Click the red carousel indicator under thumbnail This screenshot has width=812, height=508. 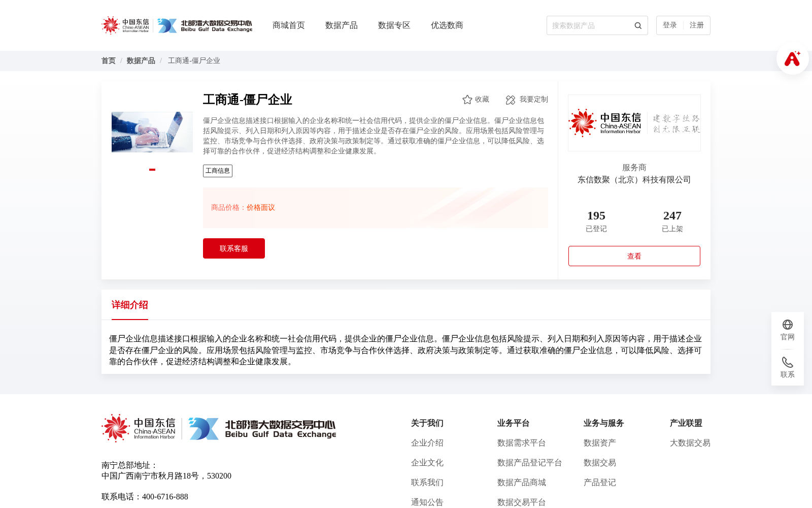pos(152,170)
